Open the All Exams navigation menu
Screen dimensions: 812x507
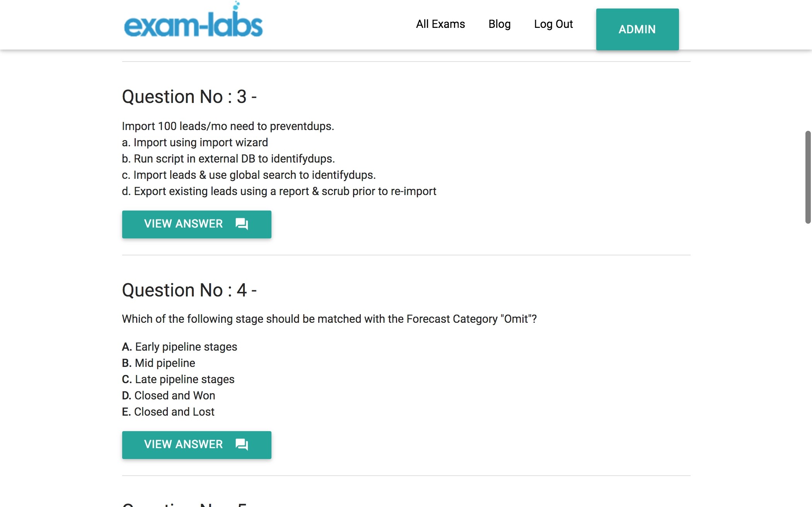440,23
